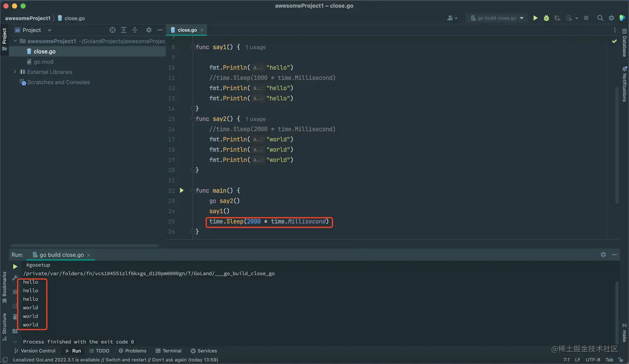Viewport: 629px width, 364px height.
Task: Collapse all items in Project panel
Action: 135,30
